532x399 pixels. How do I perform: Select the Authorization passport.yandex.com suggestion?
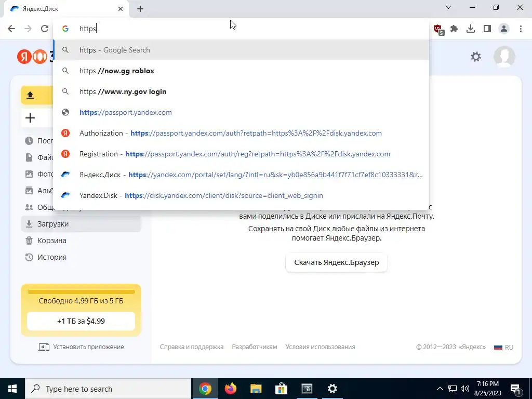(241, 133)
